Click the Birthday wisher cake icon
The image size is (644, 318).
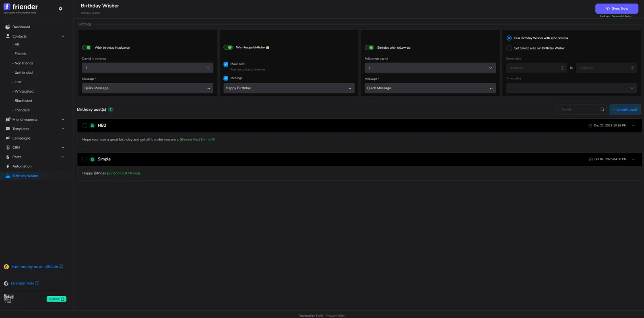(x=8, y=176)
